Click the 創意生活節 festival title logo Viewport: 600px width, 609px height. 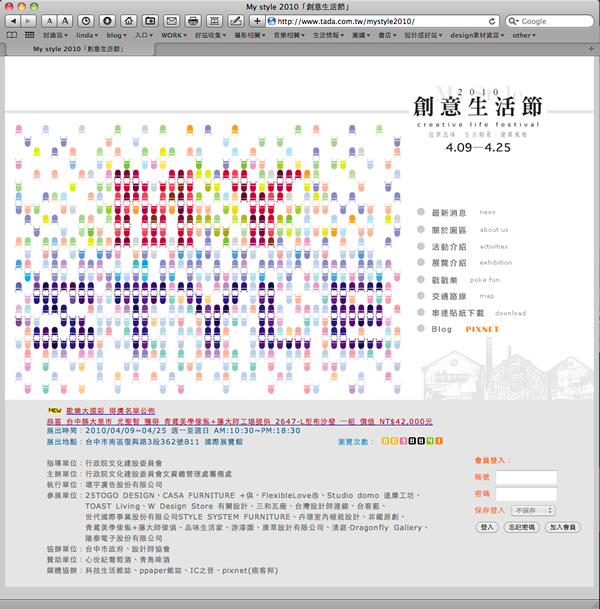(478, 106)
